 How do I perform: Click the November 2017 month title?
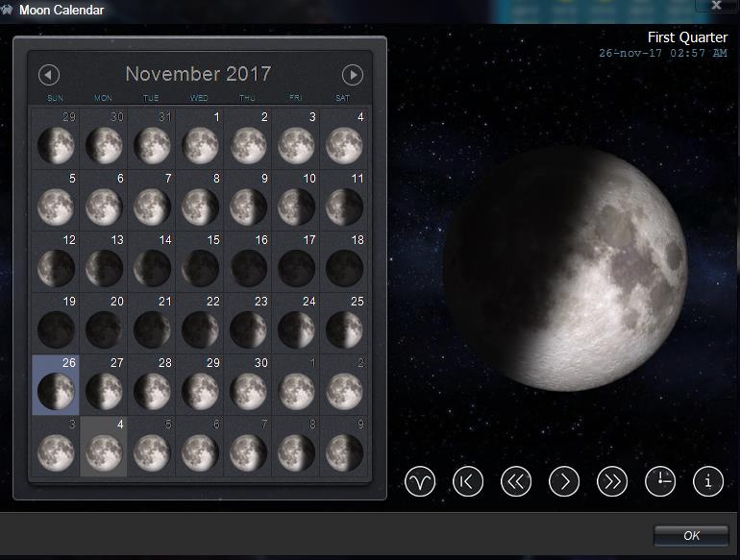tap(198, 74)
